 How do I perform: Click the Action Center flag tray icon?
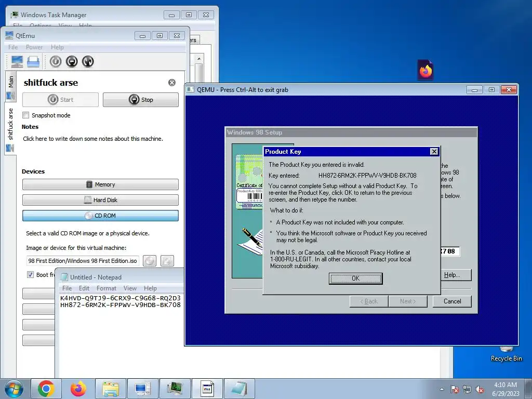[455, 389]
